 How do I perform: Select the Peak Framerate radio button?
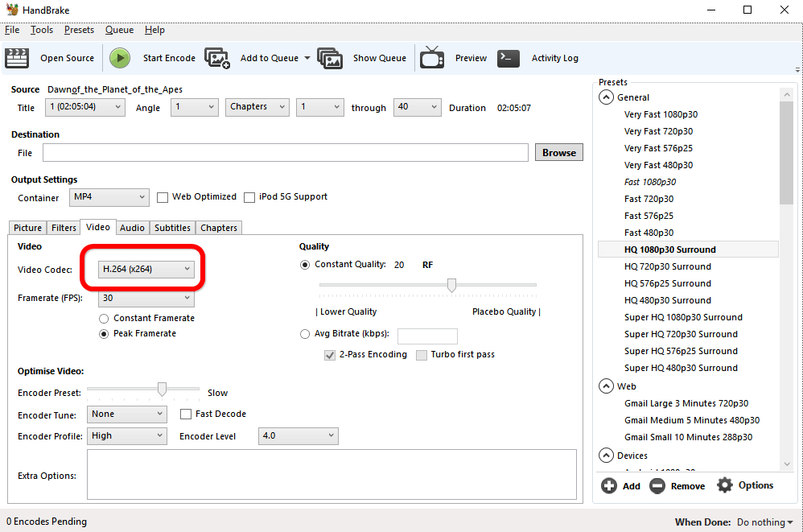tap(104, 334)
